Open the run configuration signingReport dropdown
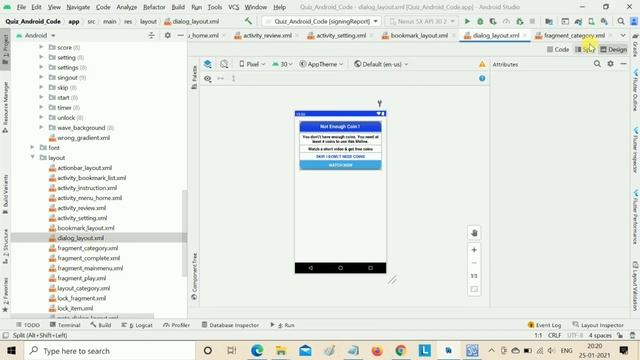The image size is (640, 360). [x=321, y=21]
